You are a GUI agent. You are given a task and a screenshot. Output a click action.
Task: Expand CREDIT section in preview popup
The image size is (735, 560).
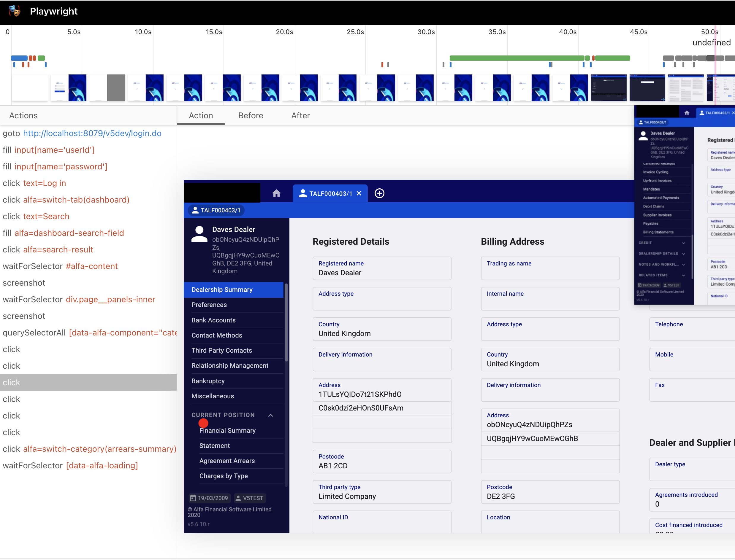tap(683, 243)
